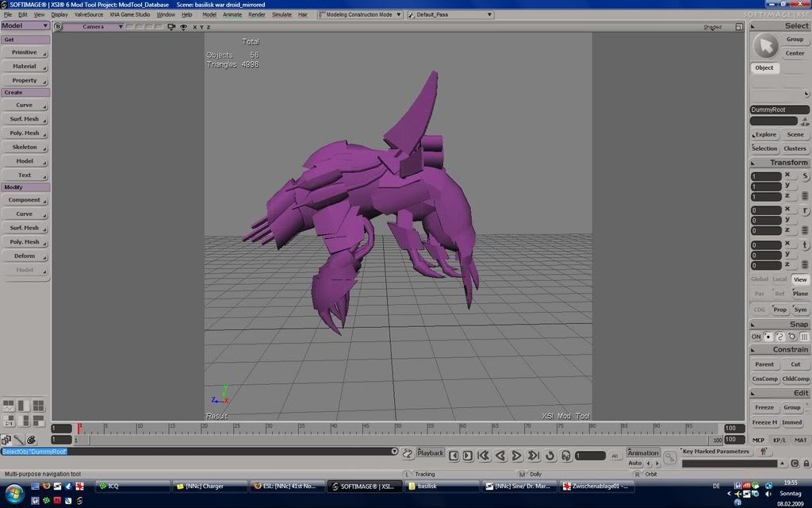Click the large Select arrow tool icon
The width and height of the screenshot is (812, 508).
(x=765, y=45)
